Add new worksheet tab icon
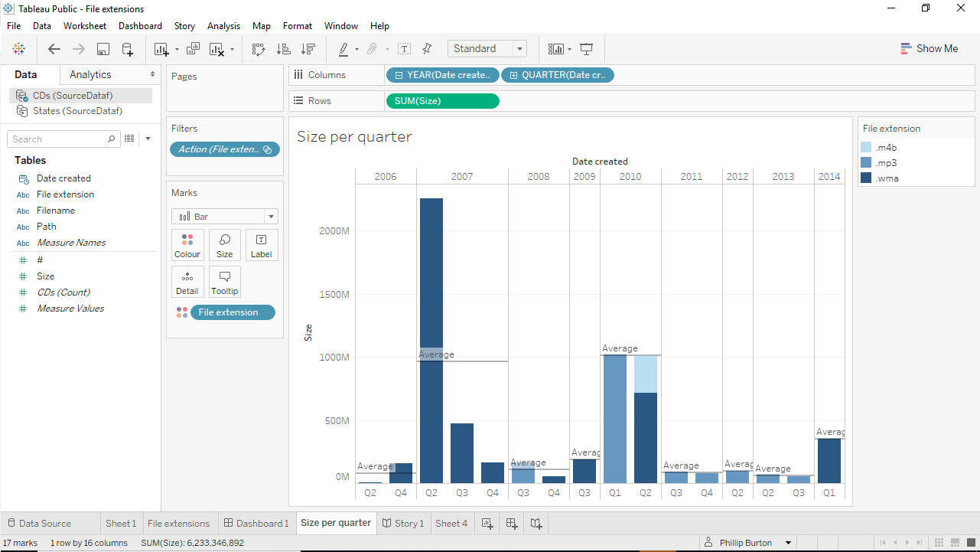Image resolution: width=980 pixels, height=552 pixels. 487,524
